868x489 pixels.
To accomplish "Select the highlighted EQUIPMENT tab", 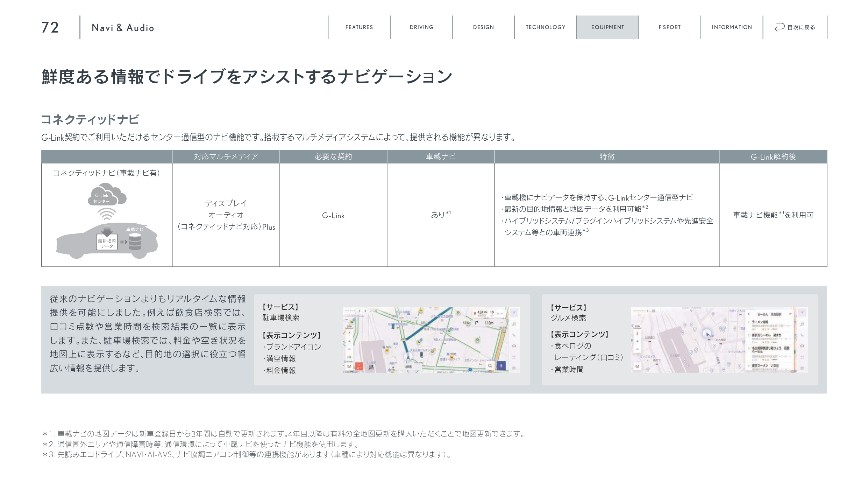I will click(607, 27).
